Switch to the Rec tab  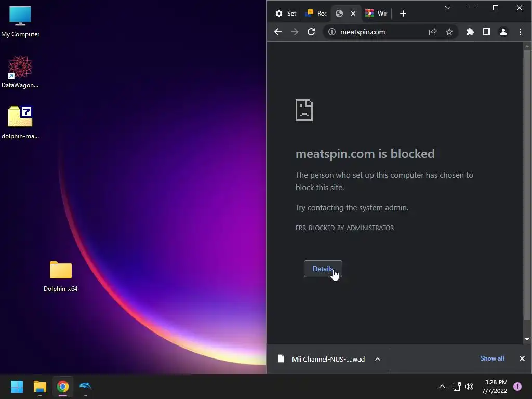pos(316,14)
